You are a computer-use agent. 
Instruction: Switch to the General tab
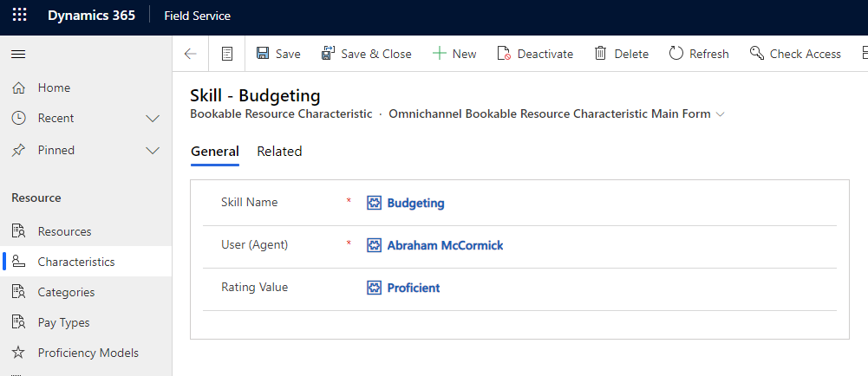[215, 152]
